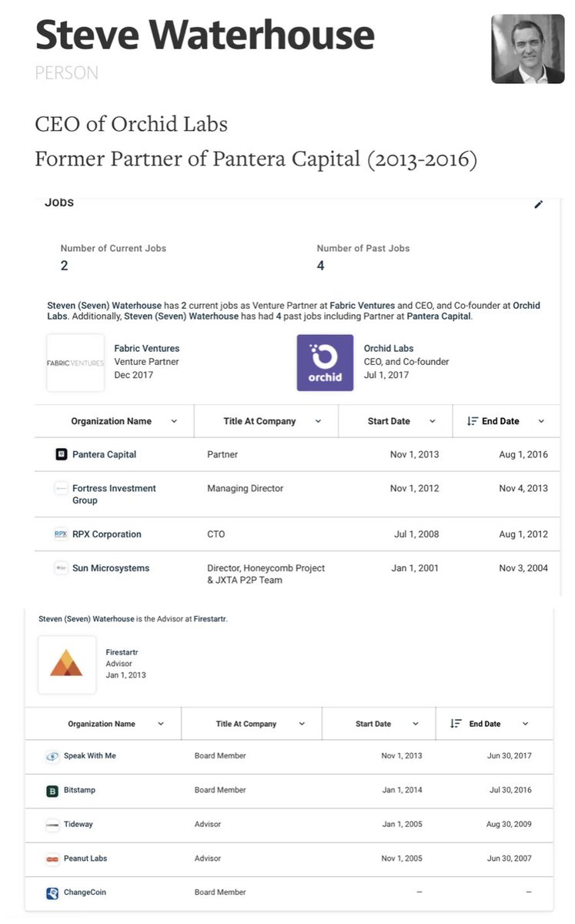
Task: Click the Steve Waterhouse page heading
Action: coord(205,35)
